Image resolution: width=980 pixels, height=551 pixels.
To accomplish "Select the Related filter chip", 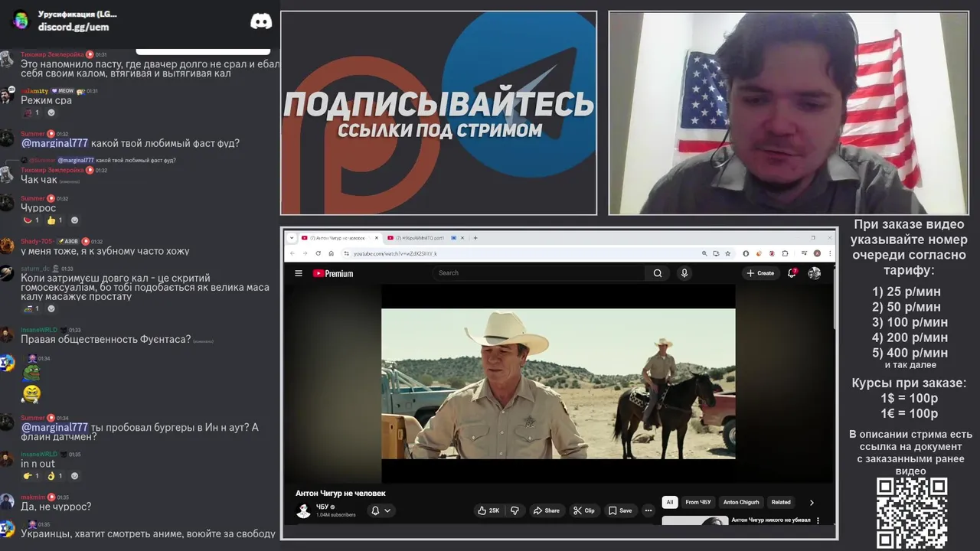I will pyautogui.click(x=781, y=503).
